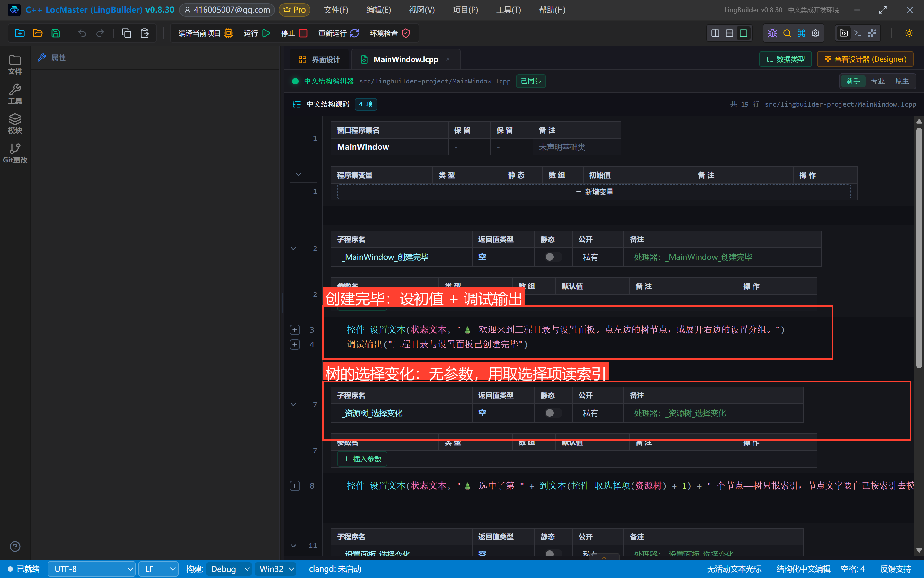Collapse the 程序集变量 section chevron

point(299,174)
